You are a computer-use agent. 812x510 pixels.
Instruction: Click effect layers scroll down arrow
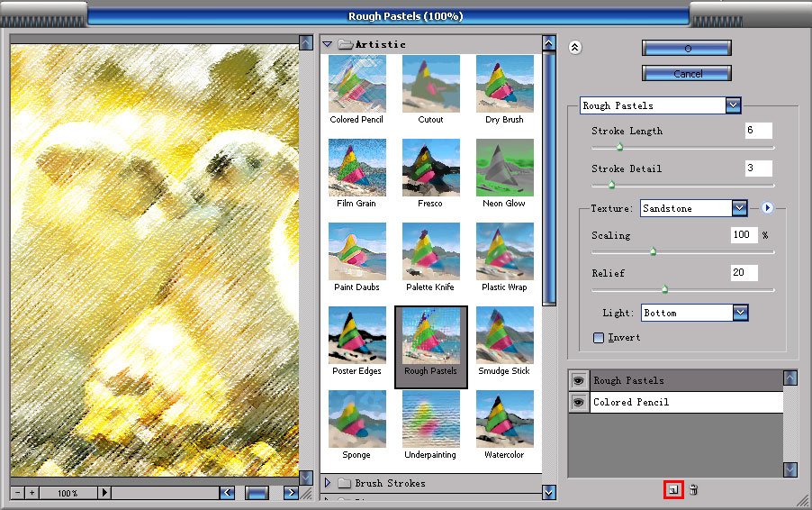[790, 469]
